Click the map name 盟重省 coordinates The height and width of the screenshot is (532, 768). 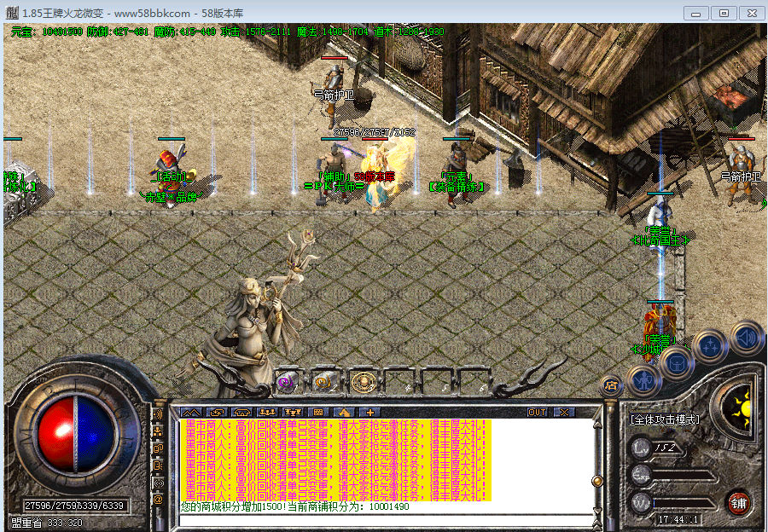[47, 523]
